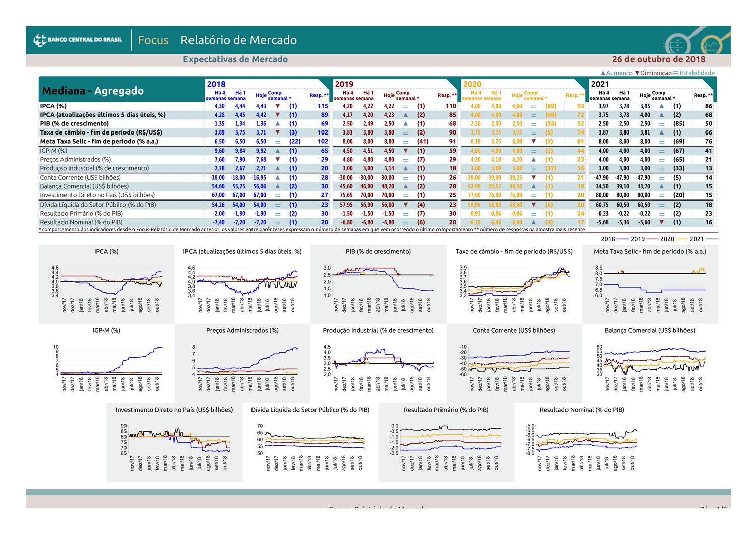Screen dimensions: 756x534
Task: Click the 2018 Hoje value 4,43 for IPCA (%)
Action: [x=261, y=106]
